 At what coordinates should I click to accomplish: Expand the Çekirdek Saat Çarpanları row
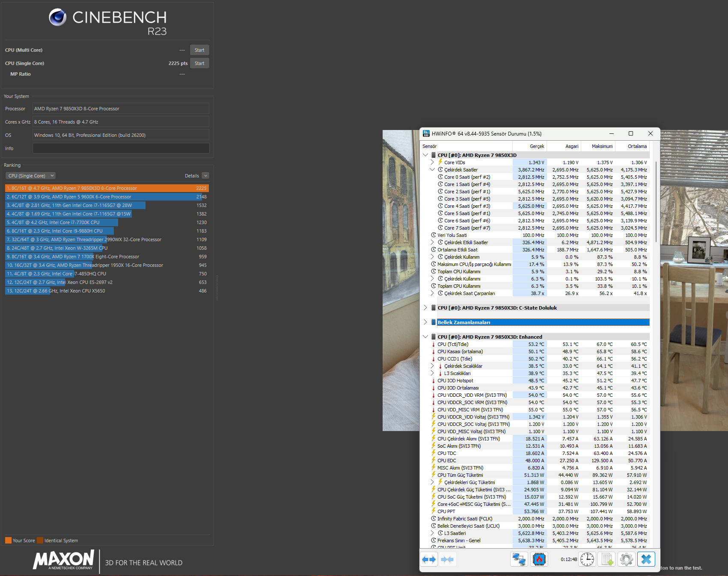coord(432,293)
